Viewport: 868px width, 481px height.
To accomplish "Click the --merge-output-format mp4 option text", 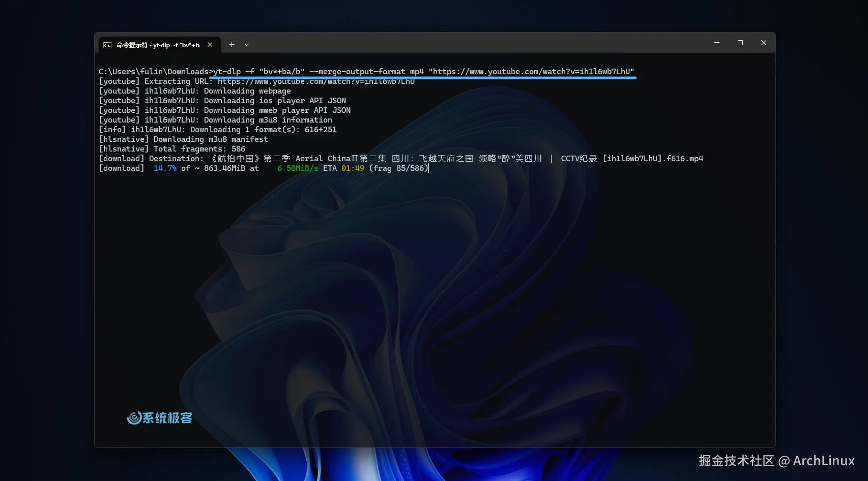I will click(x=366, y=72).
